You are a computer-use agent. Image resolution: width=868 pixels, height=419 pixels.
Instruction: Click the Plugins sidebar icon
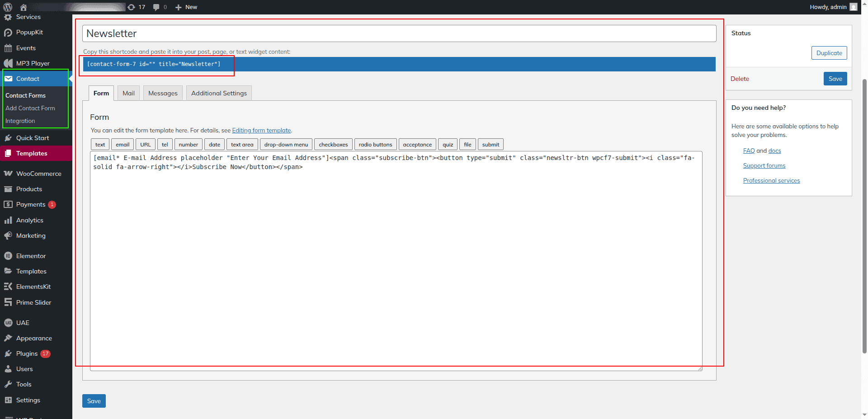pyautogui.click(x=8, y=353)
